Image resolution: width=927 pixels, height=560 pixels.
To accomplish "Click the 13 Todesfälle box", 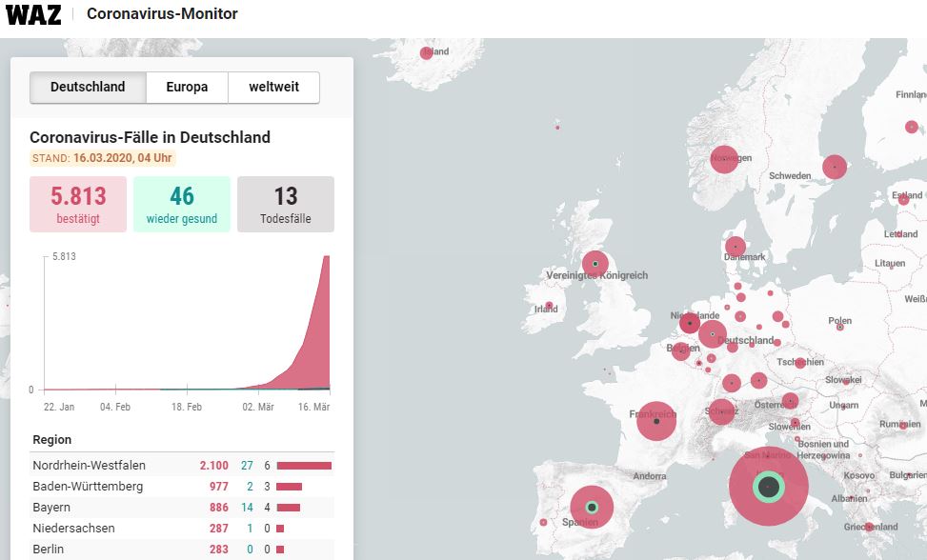I will (285, 204).
